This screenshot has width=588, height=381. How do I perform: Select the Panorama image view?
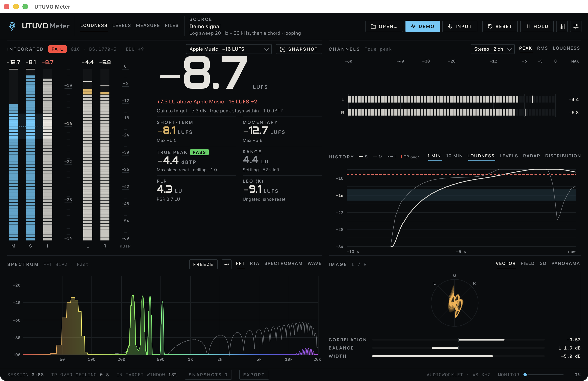pyautogui.click(x=566, y=263)
